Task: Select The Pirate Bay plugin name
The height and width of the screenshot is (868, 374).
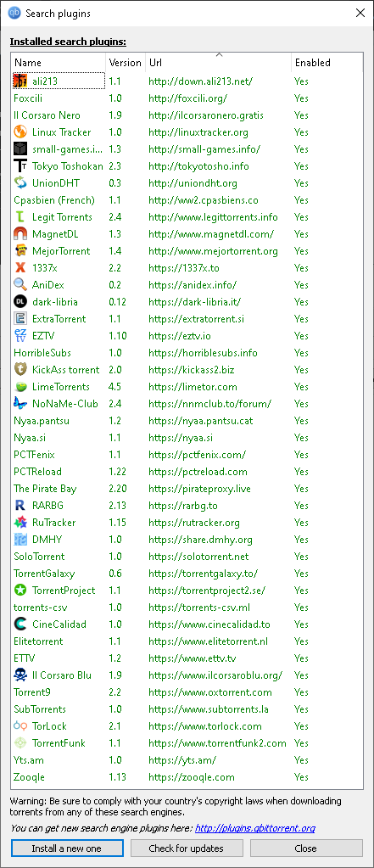Action: (45, 489)
